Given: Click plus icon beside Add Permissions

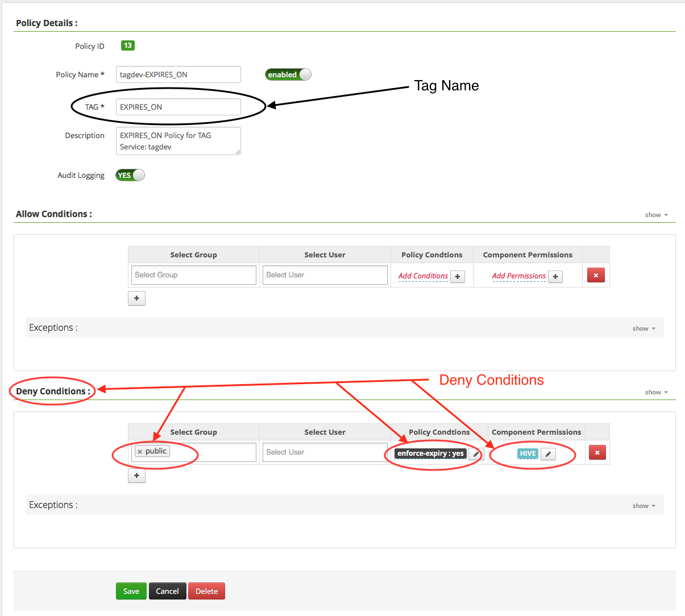Looking at the screenshot, I should point(555,276).
